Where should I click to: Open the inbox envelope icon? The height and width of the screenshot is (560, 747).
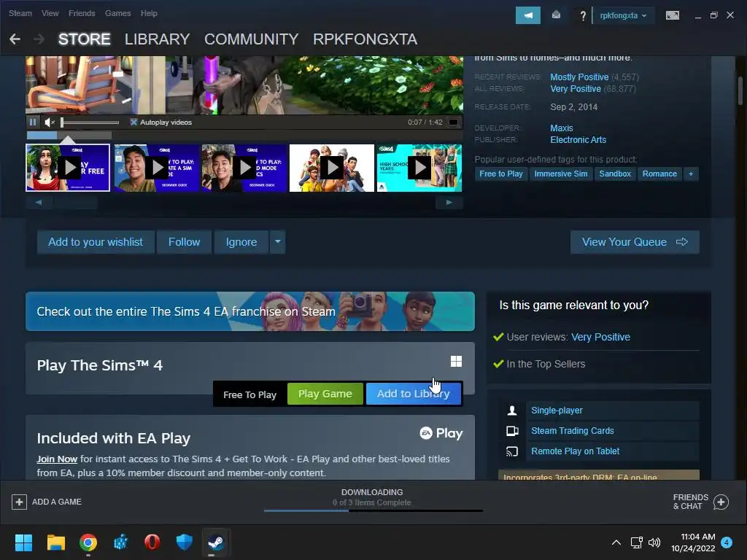tap(556, 15)
